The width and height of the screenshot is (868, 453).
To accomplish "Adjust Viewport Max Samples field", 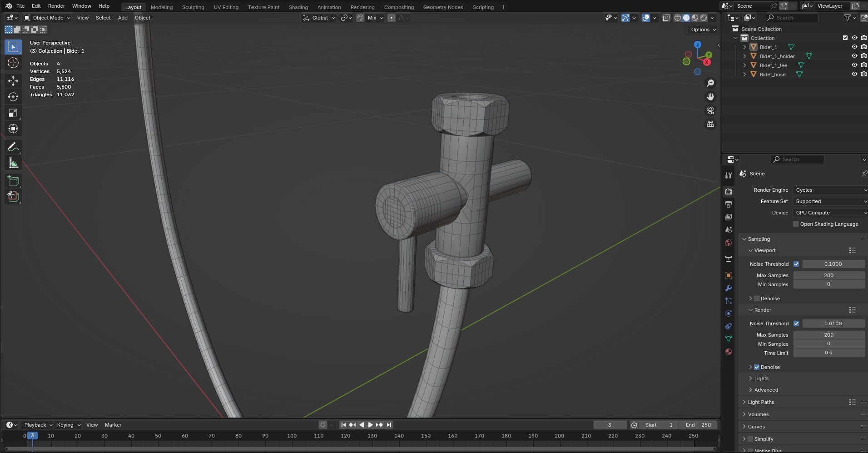I will 829,275.
